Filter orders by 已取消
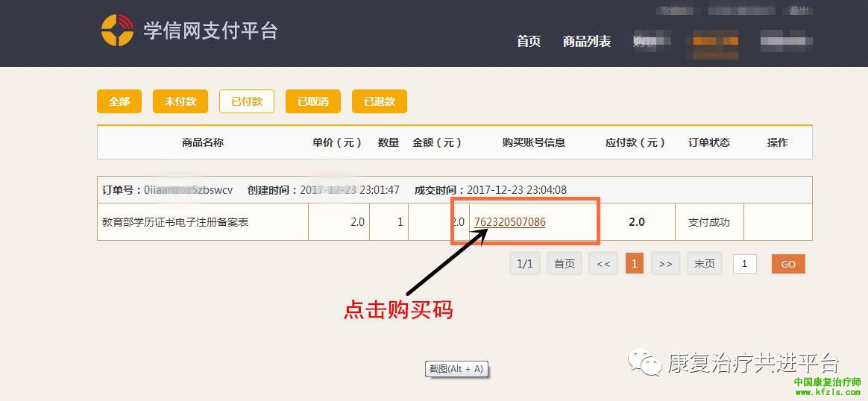868x401 pixels. 312,101
